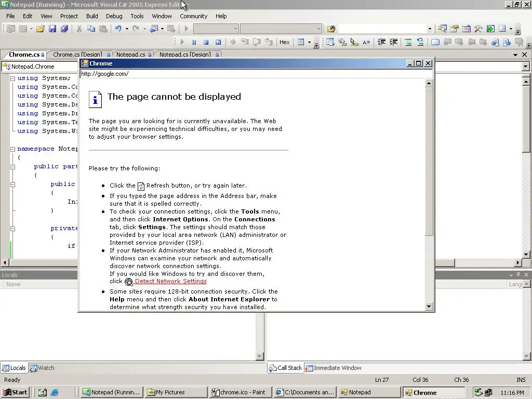Open the Navigate Backward dropdown arrow

[x=162, y=29]
